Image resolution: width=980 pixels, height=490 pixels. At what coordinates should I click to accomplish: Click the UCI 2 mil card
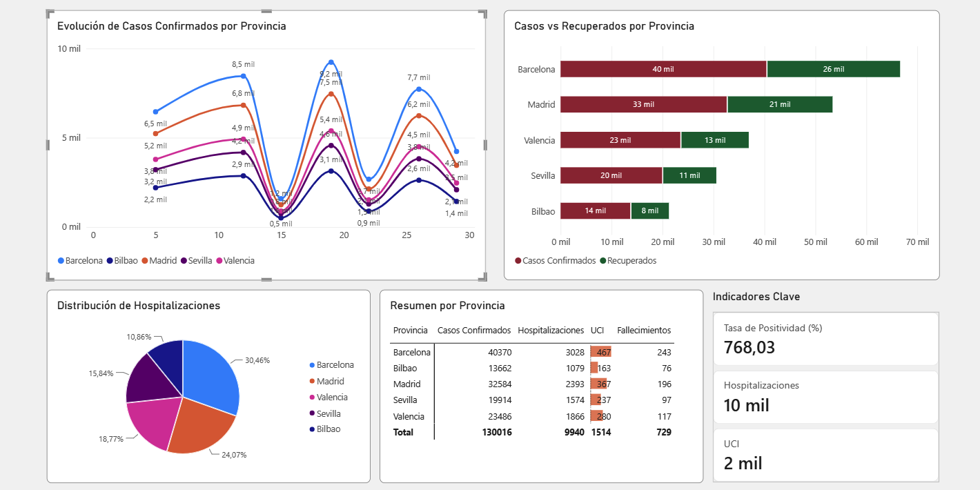[825, 455]
